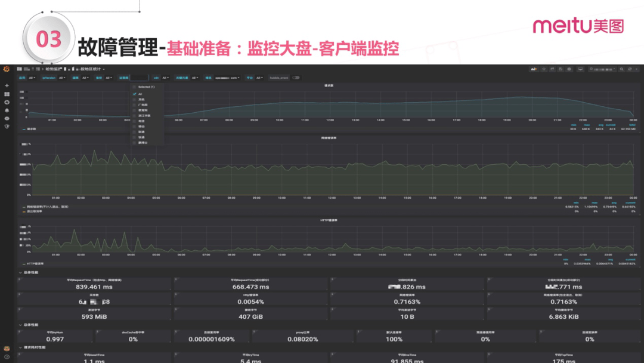644x363 pixels.
Task: Open the 省份 variable All dropdown
Action: pyautogui.click(x=109, y=78)
